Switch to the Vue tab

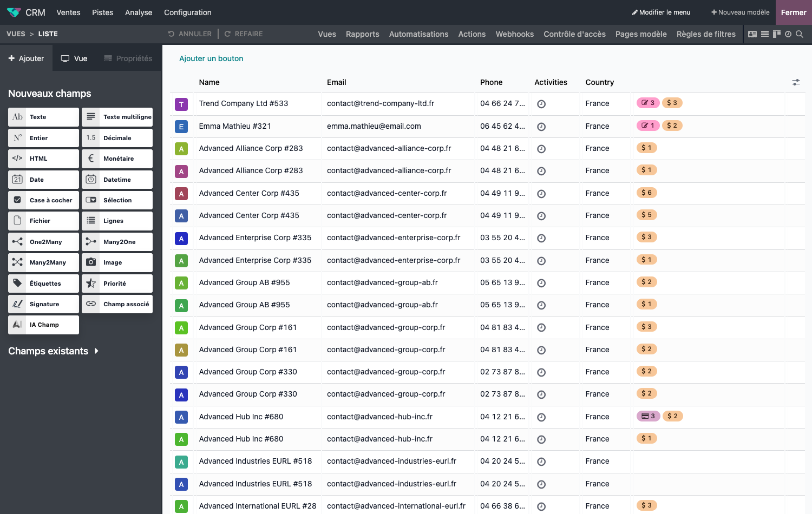click(x=74, y=58)
